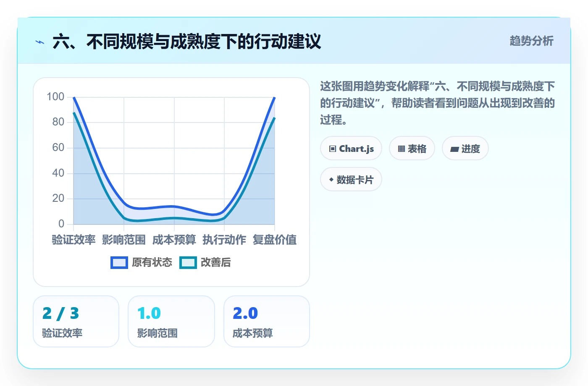The width and height of the screenshot is (588, 386).
Task: Click the 0 y-axis tick value
Action: [61, 224]
